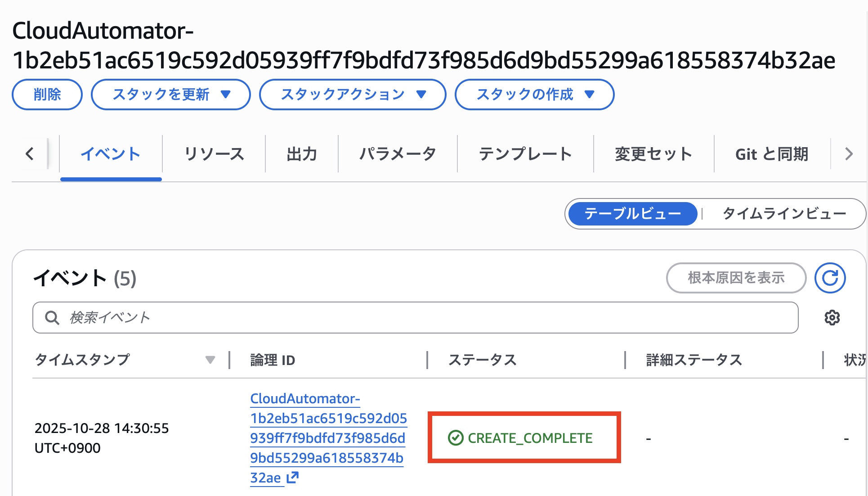Refresh the events list
Screen dimensions: 868x496
(x=830, y=278)
